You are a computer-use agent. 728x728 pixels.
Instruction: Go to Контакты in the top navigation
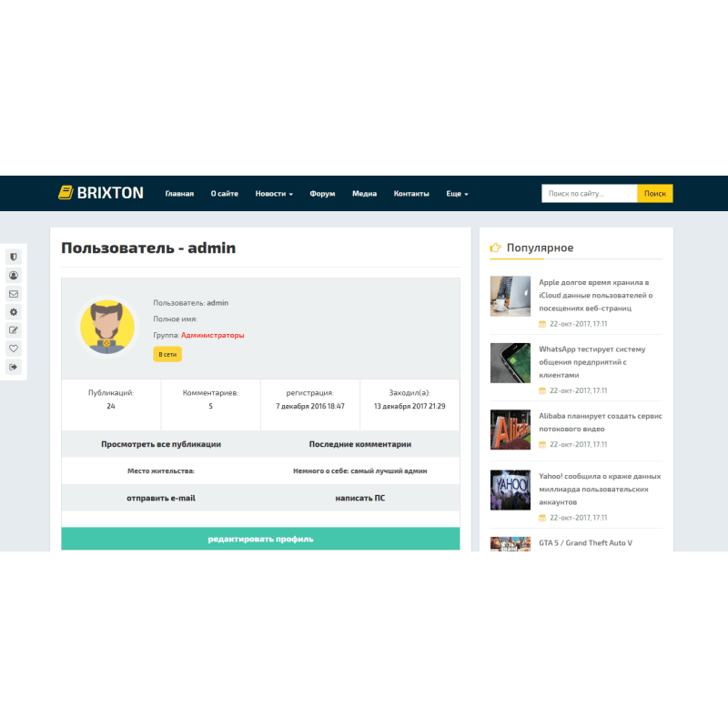pos(411,193)
